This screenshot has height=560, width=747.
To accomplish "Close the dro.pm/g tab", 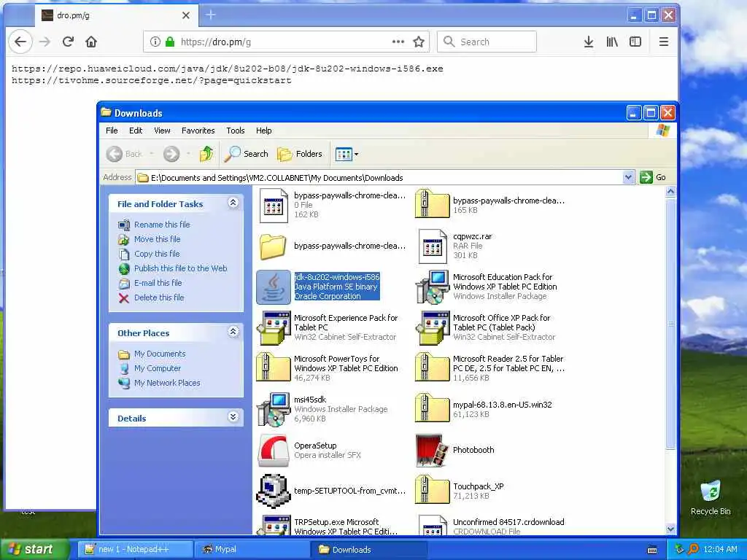I will pos(186,15).
